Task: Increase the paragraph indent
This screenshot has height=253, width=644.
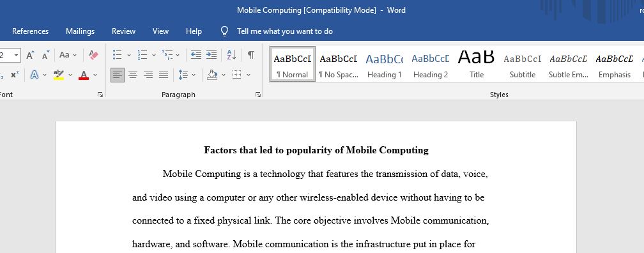Action: click(x=211, y=55)
